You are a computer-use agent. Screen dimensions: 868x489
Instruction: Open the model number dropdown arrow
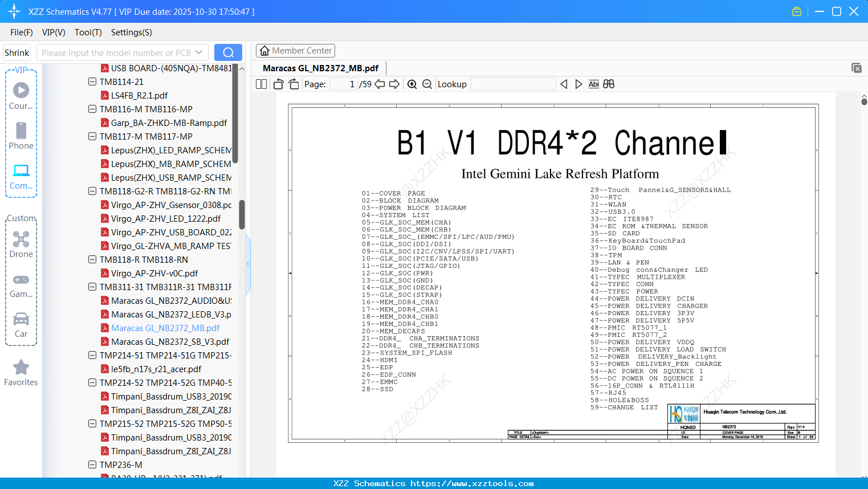click(199, 52)
